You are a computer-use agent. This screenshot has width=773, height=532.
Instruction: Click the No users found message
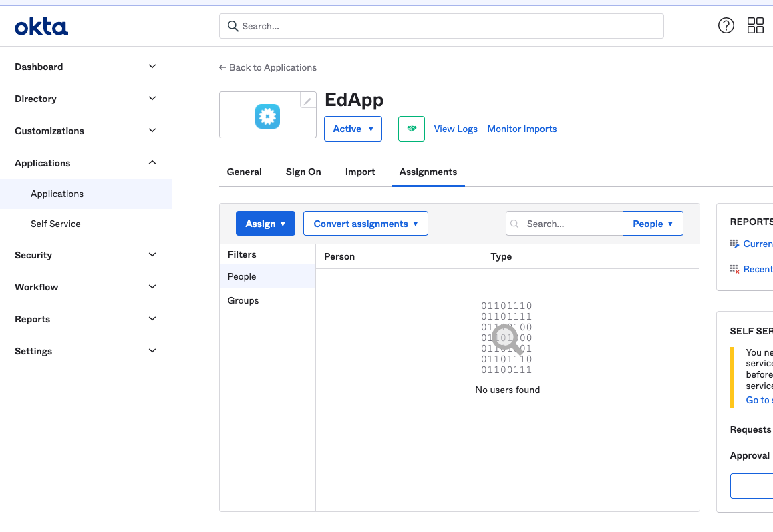[x=507, y=390]
